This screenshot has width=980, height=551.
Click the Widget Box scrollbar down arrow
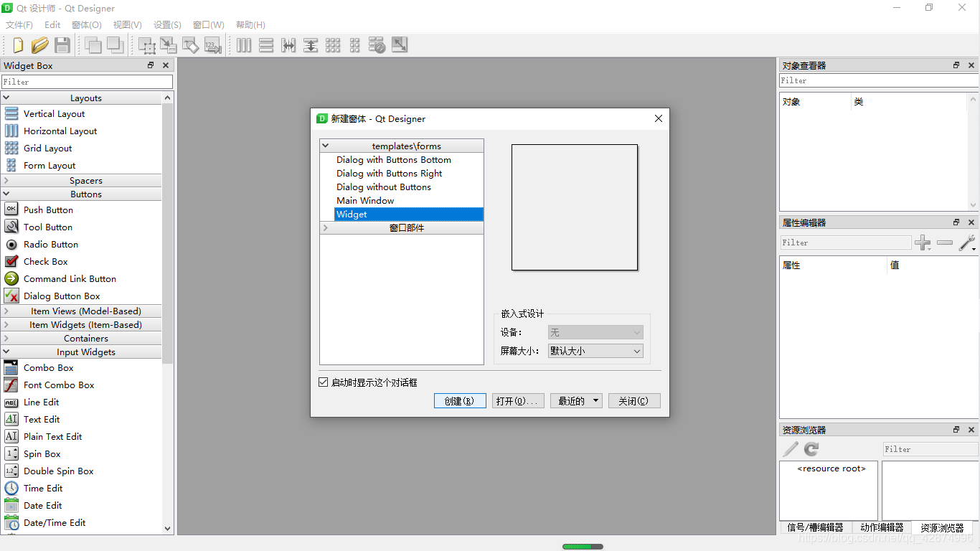pyautogui.click(x=168, y=528)
